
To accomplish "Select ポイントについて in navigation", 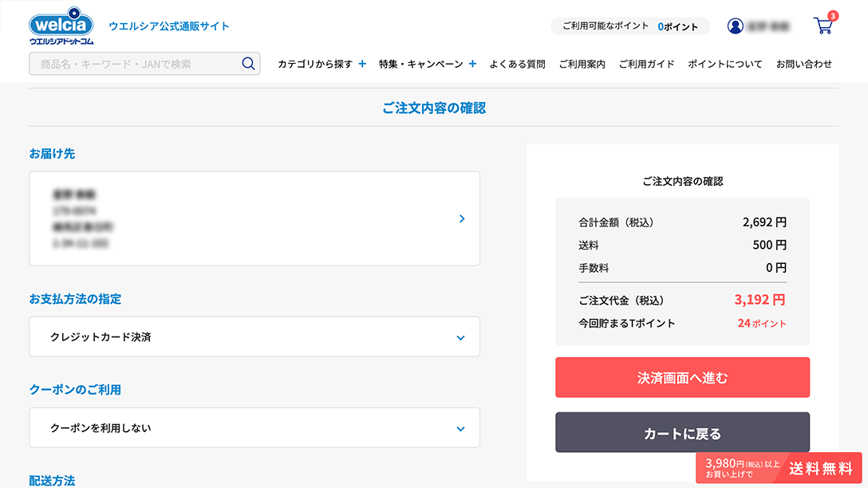I will (x=724, y=64).
